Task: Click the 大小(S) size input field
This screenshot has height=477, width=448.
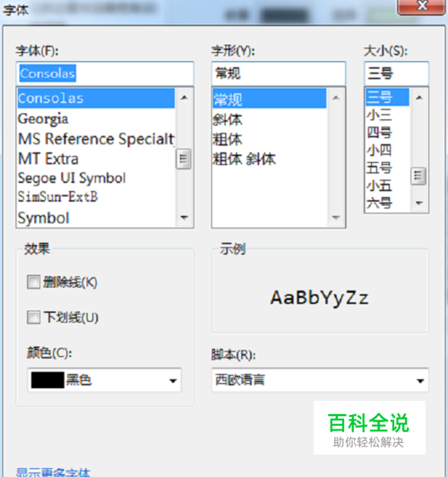Action: tap(396, 74)
